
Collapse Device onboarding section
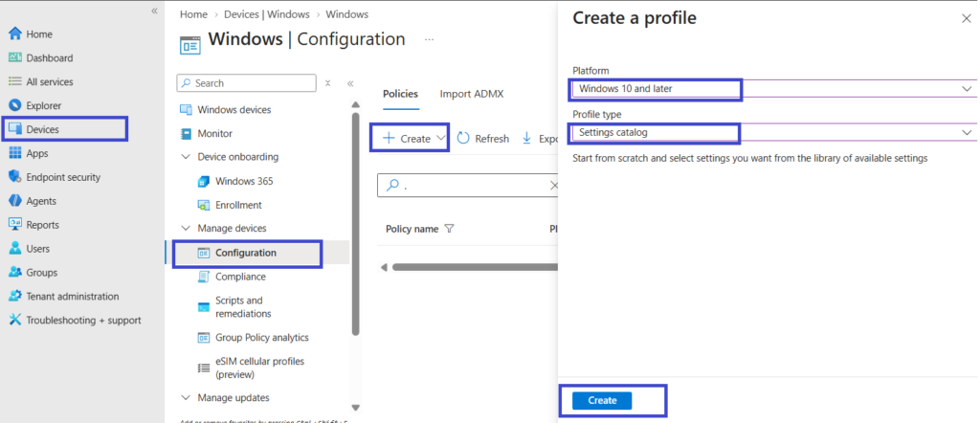tap(186, 157)
